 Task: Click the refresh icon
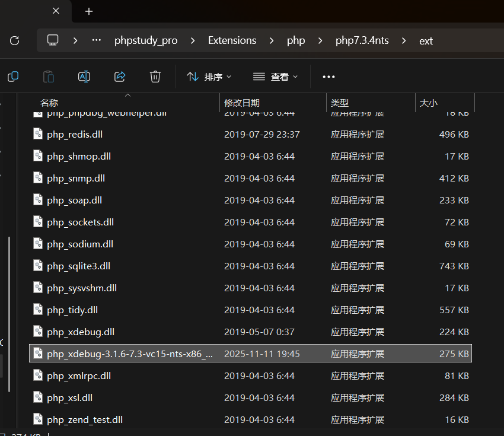coord(14,40)
